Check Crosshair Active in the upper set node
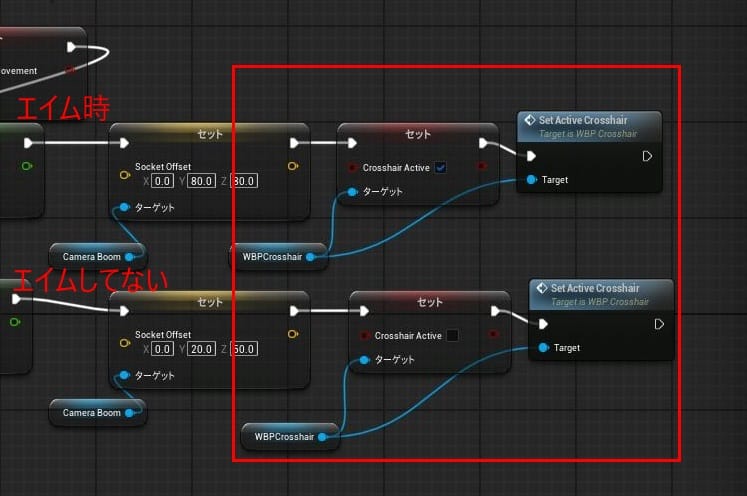Viewport: 747px width, 496px height. pyautogui.click(x=441, y=168)
